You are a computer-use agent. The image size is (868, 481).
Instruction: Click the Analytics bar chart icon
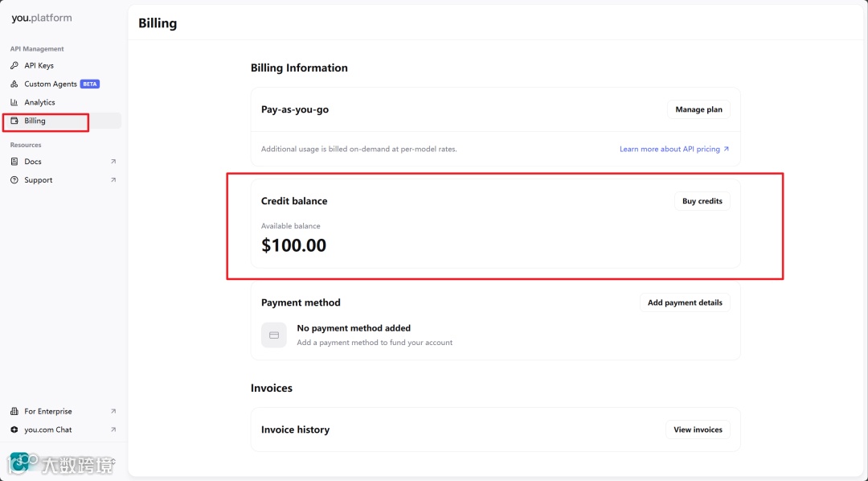[14, 103]
